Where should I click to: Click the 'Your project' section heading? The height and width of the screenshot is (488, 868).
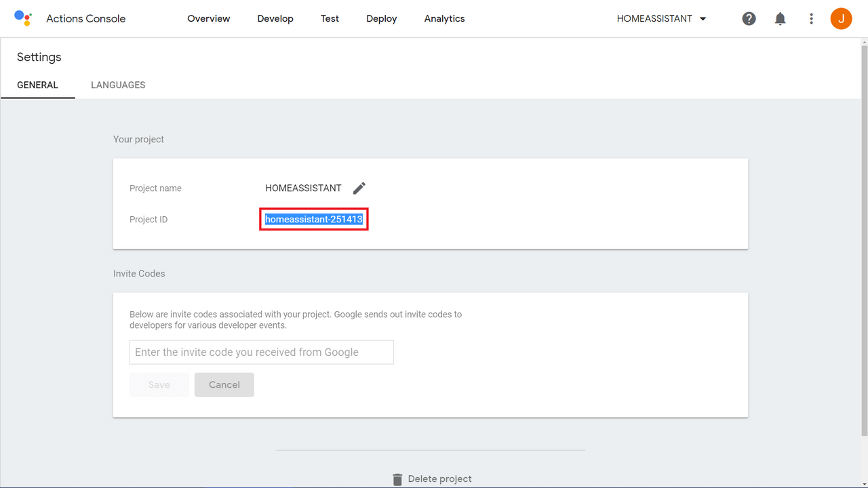point(139,140)
